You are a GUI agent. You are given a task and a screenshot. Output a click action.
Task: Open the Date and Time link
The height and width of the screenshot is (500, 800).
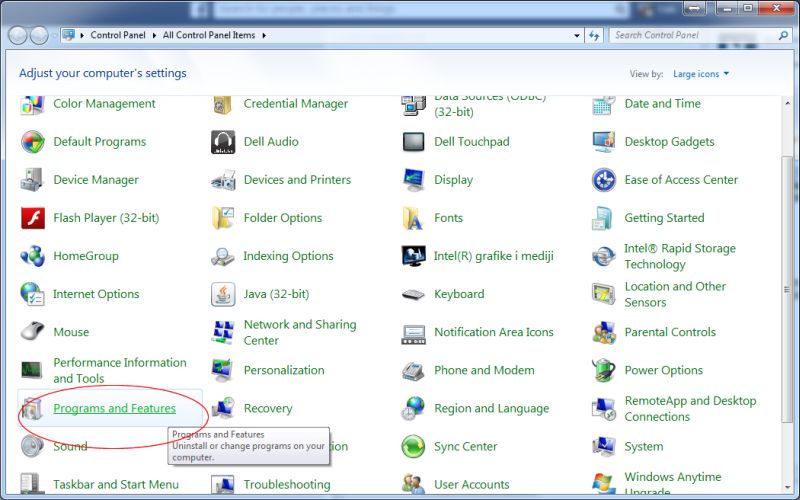[662, 104]
